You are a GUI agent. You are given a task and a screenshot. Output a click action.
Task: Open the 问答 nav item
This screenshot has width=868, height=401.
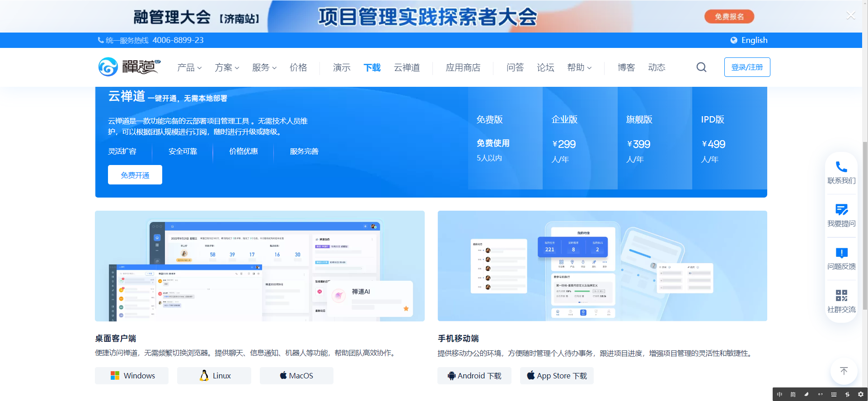[515, 67]
